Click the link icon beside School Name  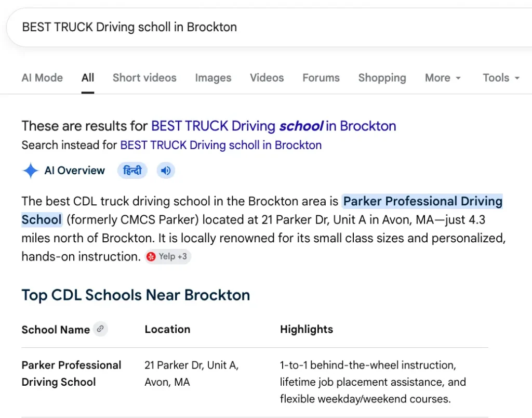tap(100, 329)
